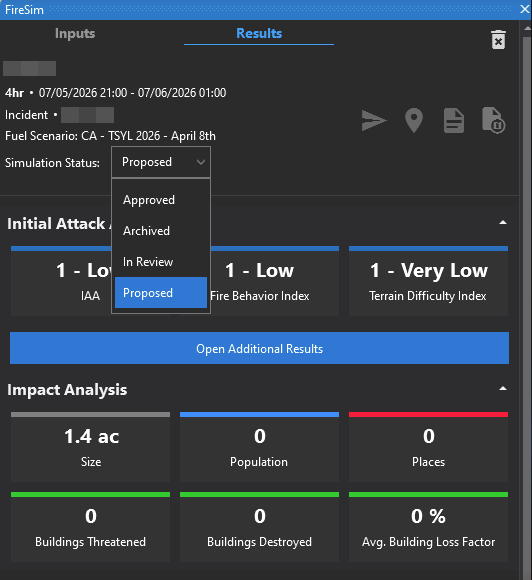The height and width of the screenshot is (580, 532).
Task: Click Open Additional Results button
Action: pyautogui.click(x=259, y=348)
